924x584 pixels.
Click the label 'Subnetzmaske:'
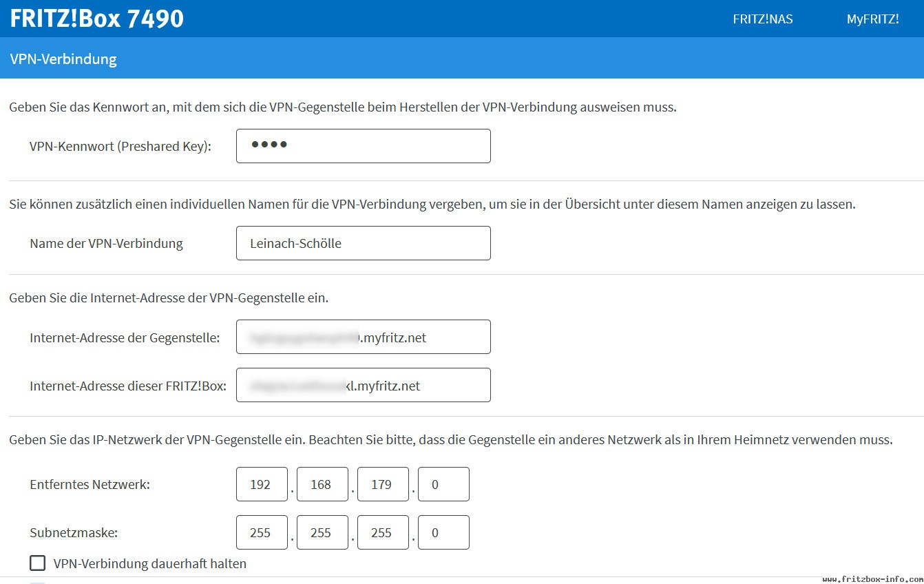pos(74,532)
